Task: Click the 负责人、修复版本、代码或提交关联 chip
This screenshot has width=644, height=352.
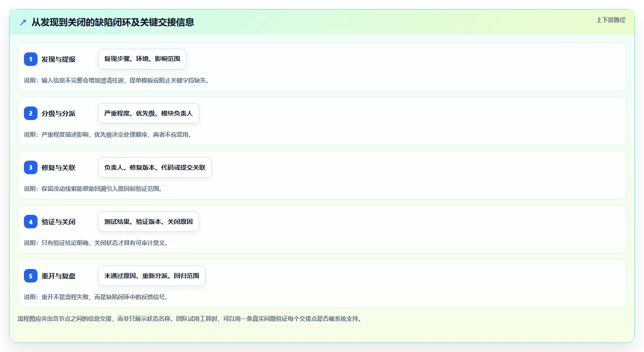Action: (155, 167)
